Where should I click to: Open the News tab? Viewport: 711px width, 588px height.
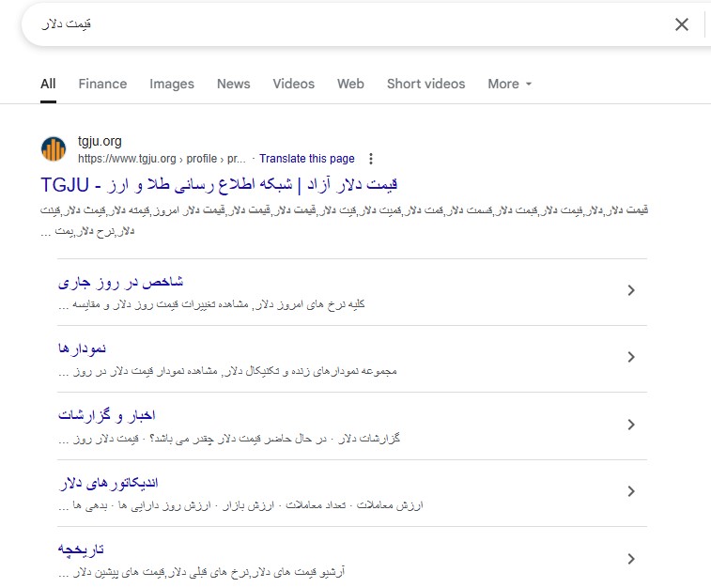coord(234,84)
